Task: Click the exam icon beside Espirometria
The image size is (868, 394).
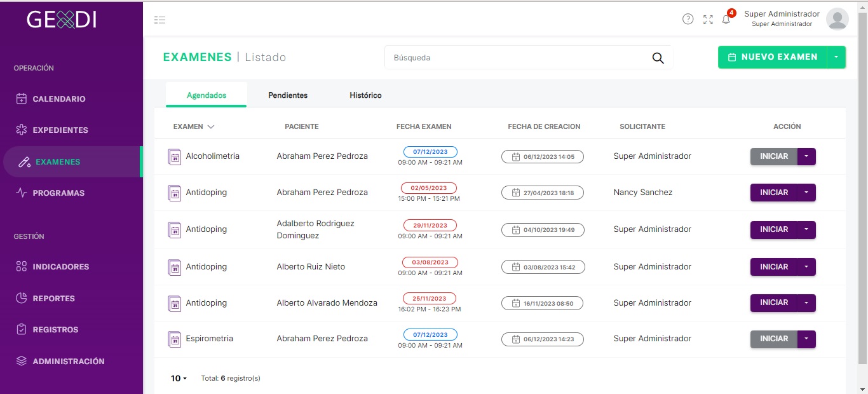Action: 174,339
